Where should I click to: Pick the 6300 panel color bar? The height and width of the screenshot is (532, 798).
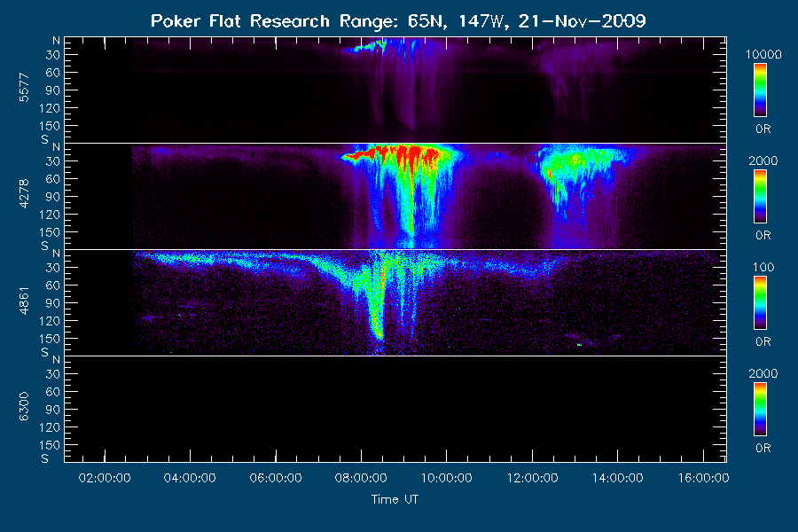pos(761,410)
